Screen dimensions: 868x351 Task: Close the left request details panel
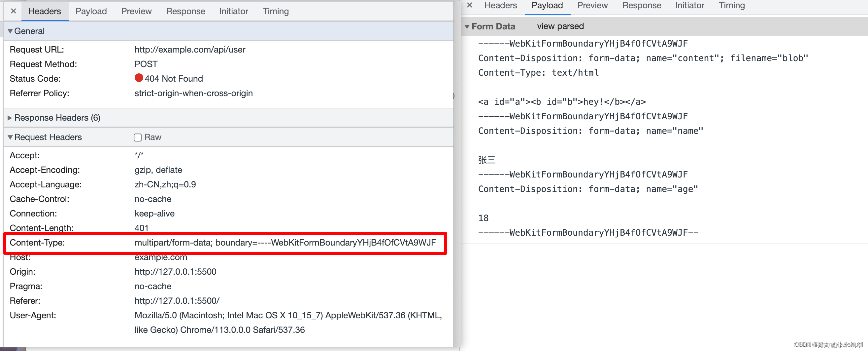pos(14,11)
